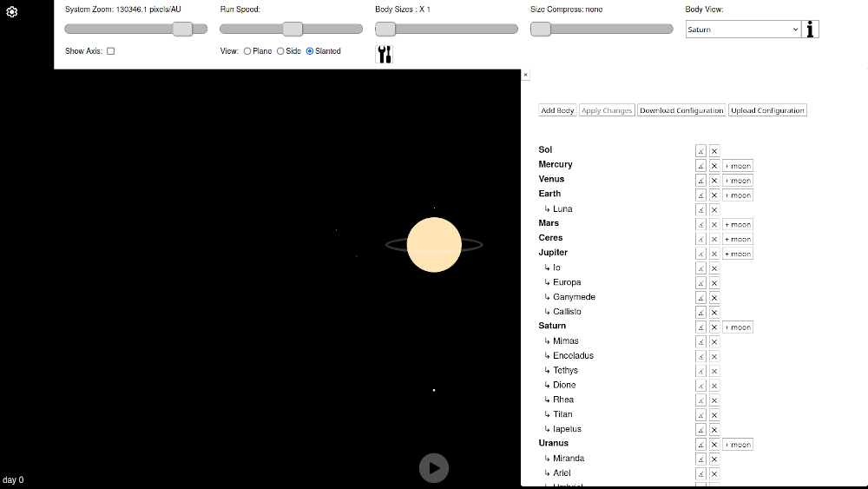Add a moon to Mars
The width and height of the screenshot is (868, 489).
pyautogui.click(x=737, y=224)
